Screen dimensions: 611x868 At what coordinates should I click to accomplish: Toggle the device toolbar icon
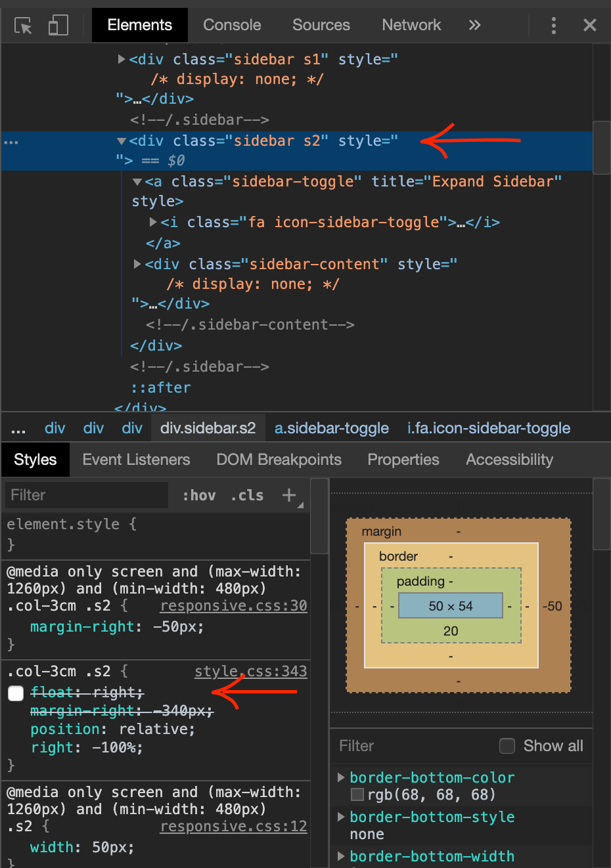(58, 26)
